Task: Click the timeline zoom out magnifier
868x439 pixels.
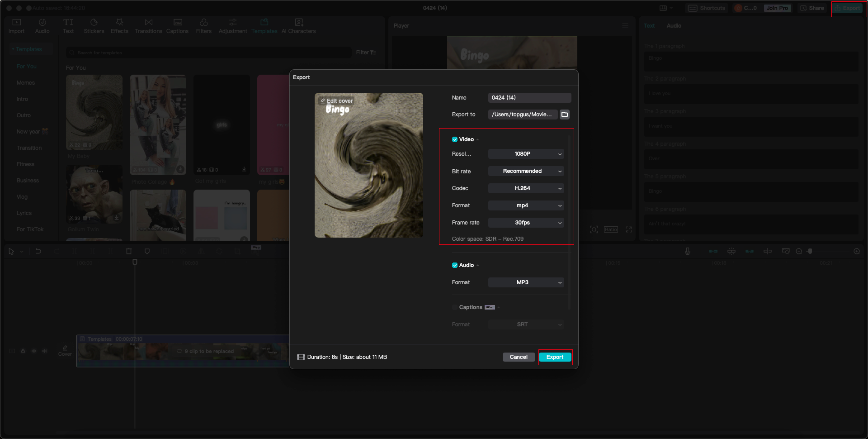Action: (799, 251)
